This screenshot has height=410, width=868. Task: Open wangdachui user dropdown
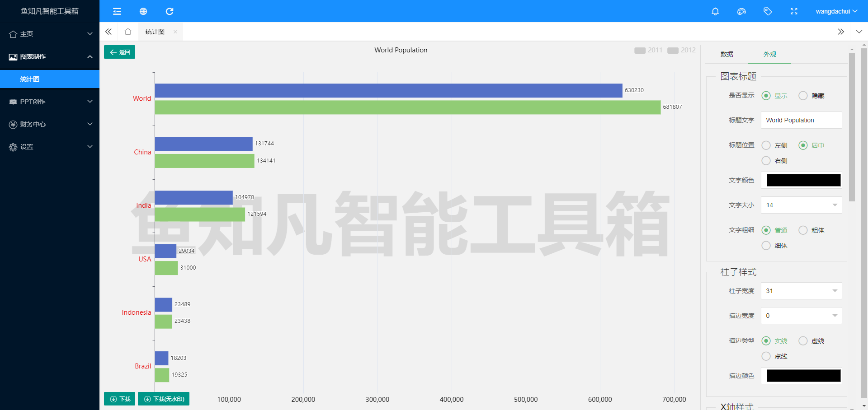point(836,11)
